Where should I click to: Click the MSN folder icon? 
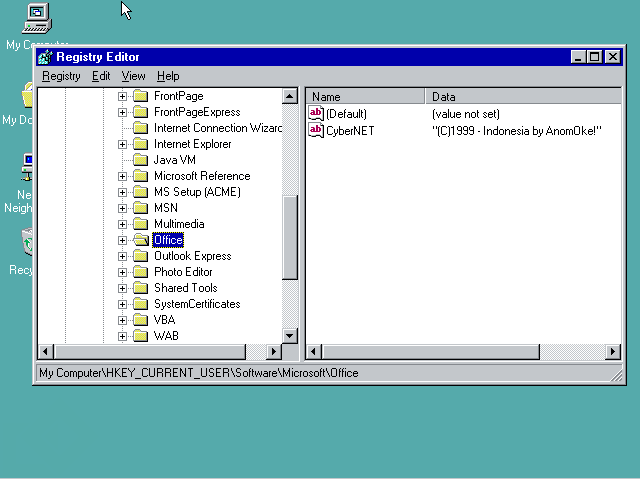[x=140, y=208]
